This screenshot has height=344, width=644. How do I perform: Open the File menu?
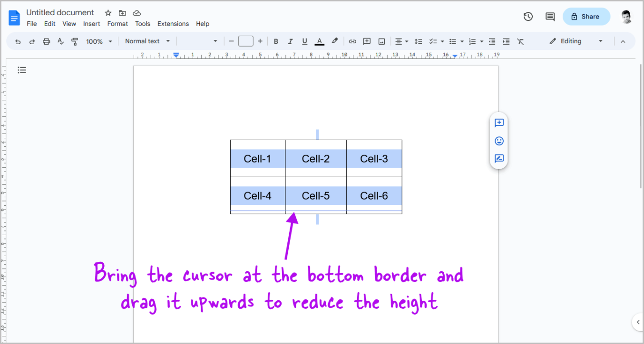[32, 24]
